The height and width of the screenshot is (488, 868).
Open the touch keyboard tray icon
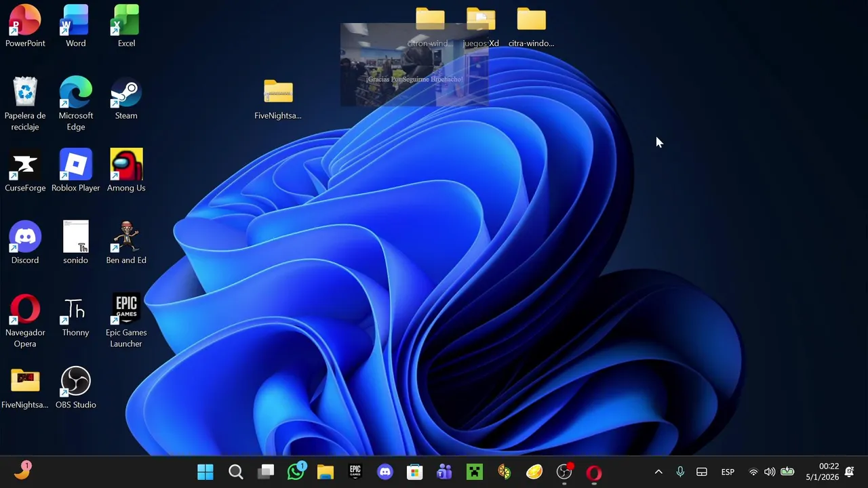coord(702,472)
